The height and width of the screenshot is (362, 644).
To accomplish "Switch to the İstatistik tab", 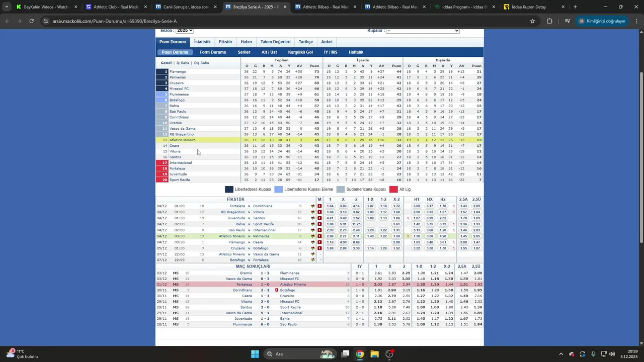I will pyautogui.click(x=202, y=42).
